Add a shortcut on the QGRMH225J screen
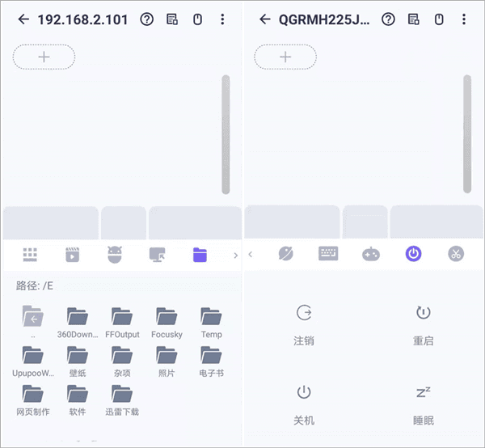Image resolution: width=485 pixels, height=448 pixels. (x=285, y=57)
